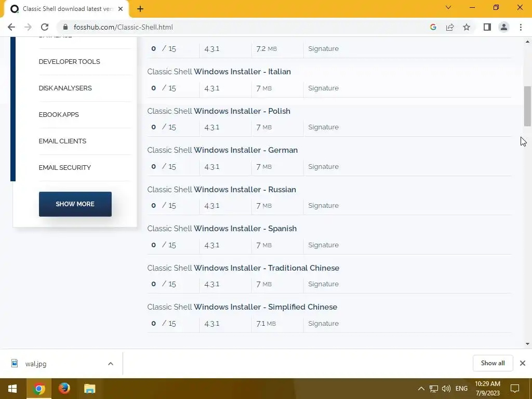Click the forward navigation arrow
This screenshot has height=399, width=532.
[28, 27]
